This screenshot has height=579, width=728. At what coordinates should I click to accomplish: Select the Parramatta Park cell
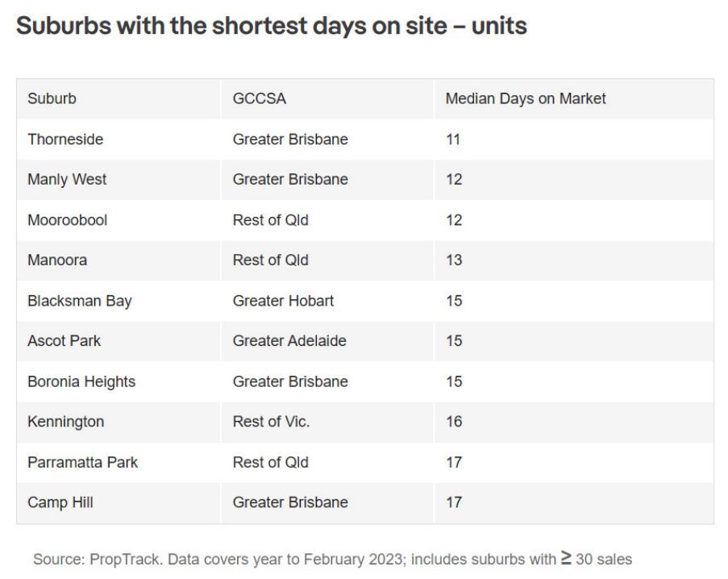point(82,462)
